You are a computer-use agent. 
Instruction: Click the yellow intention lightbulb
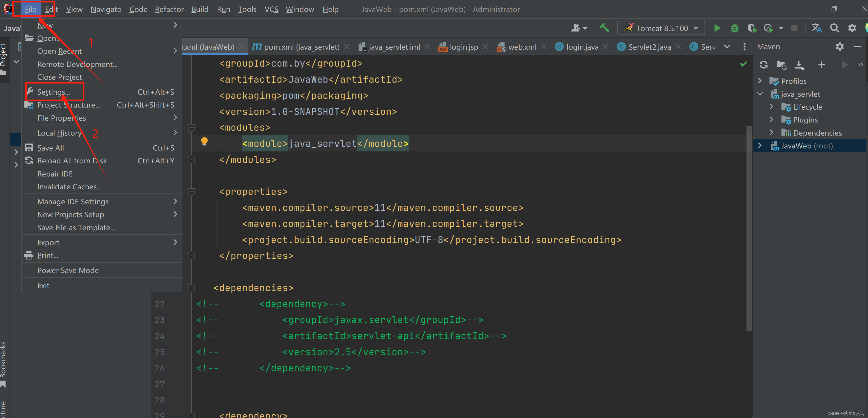coord(204,142)
